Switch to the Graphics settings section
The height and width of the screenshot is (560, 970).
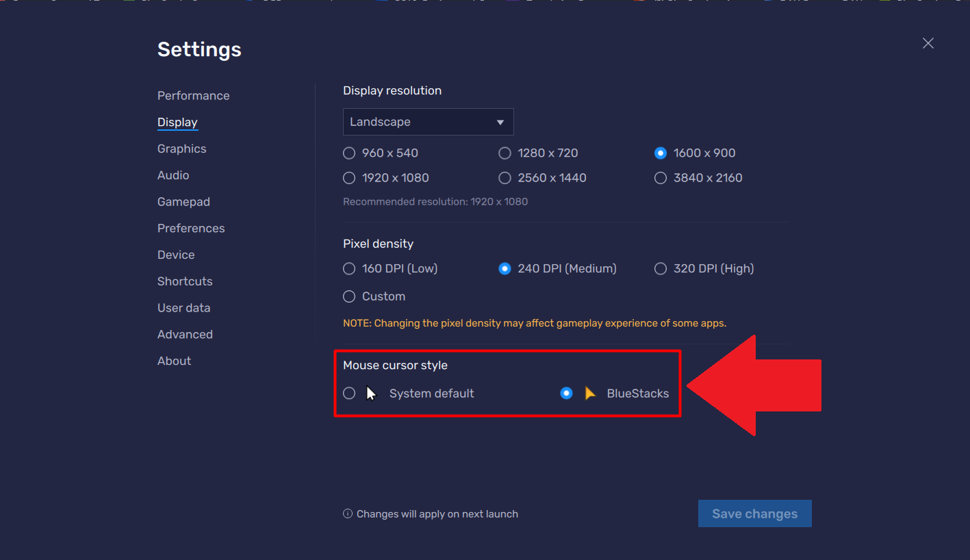(181, 149)
